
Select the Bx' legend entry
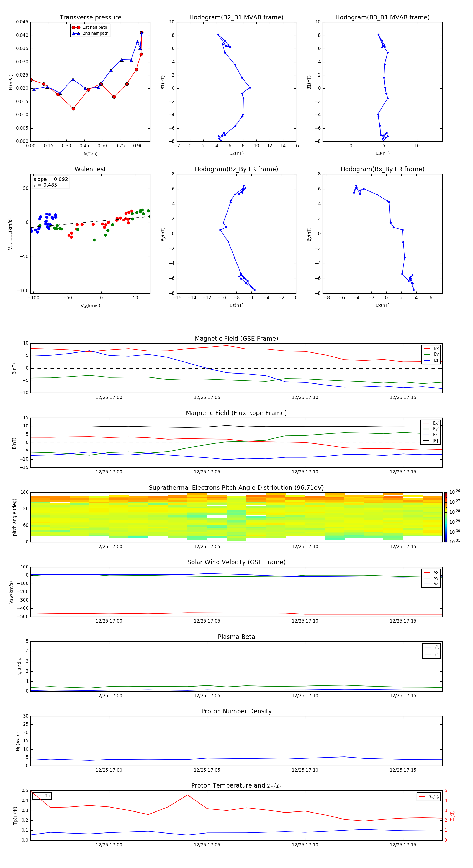pyautogui.click(x=431, y=423)
